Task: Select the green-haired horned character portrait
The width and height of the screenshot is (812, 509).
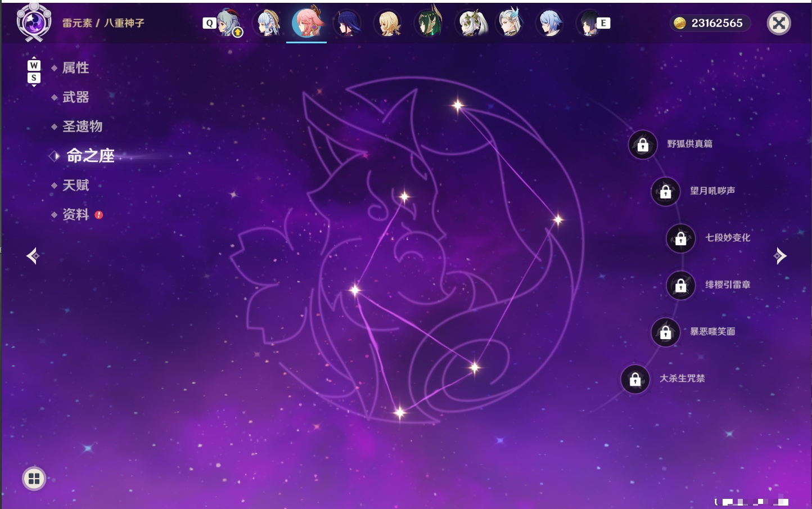Action: click(x=429, y=23)
